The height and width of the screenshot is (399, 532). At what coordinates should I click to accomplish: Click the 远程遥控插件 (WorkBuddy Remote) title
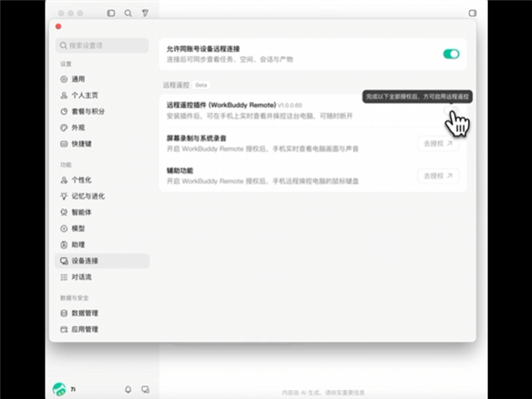click(221, 105)
